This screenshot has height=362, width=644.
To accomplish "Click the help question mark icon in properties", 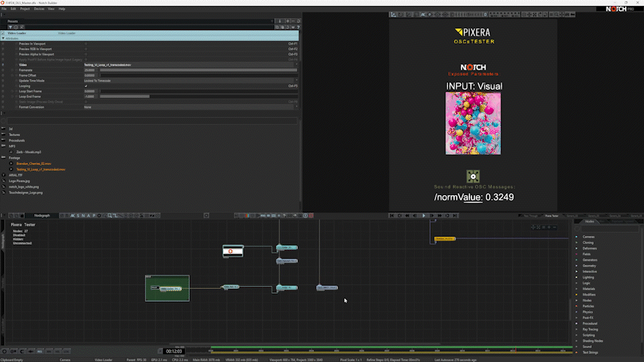I will [298, 27].
